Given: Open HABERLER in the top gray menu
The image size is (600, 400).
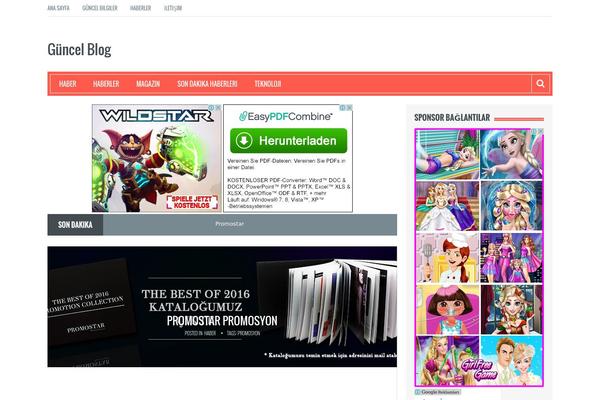Looking at the screenshot, I should tap(140, 8).
